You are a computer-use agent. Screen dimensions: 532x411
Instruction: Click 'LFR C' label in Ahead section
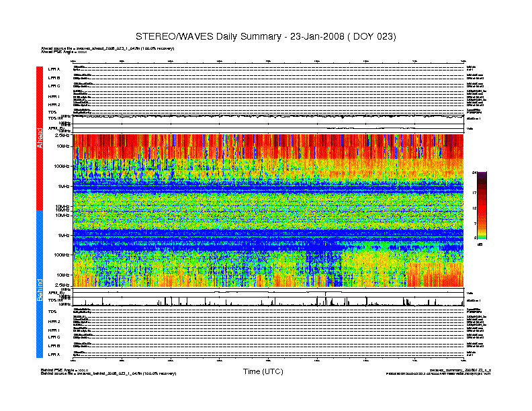54,86
